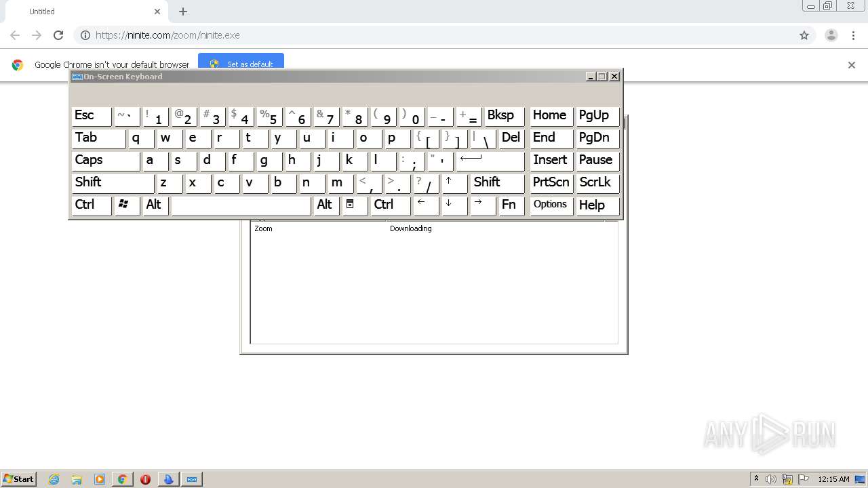
Task: Click the Downloading status text
Action: point(410,228)
